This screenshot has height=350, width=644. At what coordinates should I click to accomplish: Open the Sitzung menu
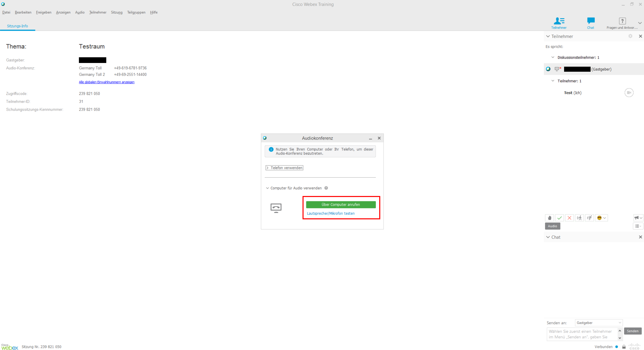117,12
